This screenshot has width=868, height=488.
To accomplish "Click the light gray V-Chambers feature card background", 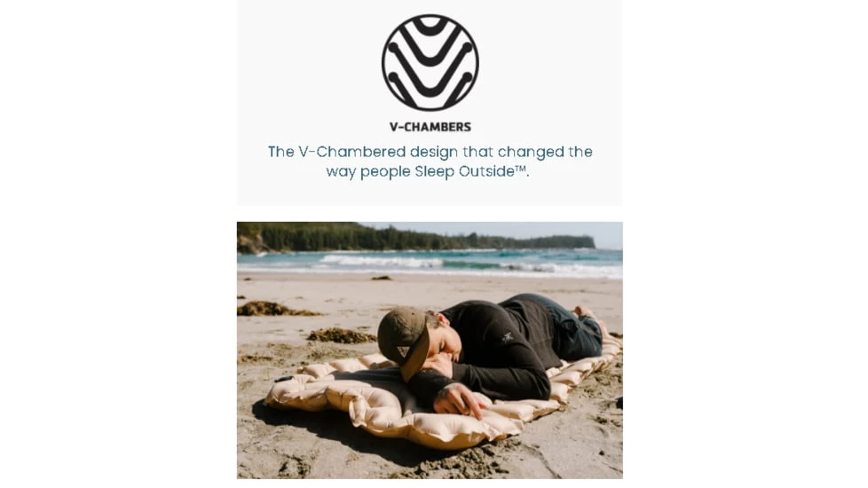I will [x=430, y=102].
